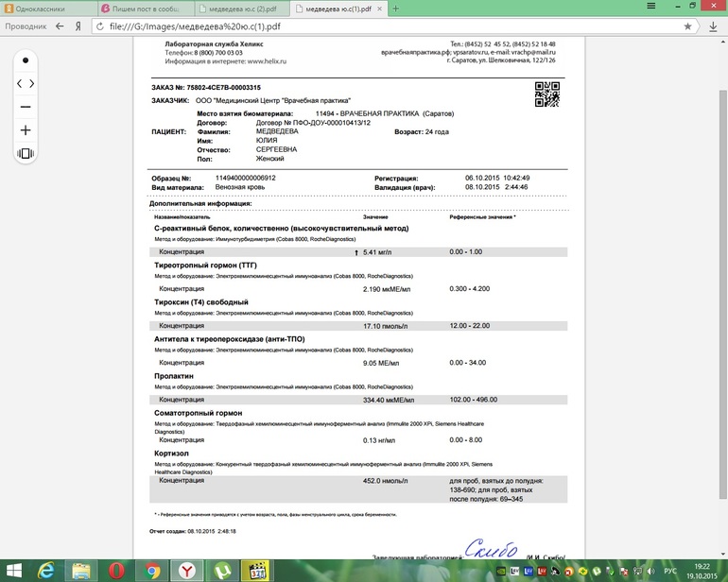Bookmark the page with the star icon
The image size is (728, 582).
coord(687,26)
